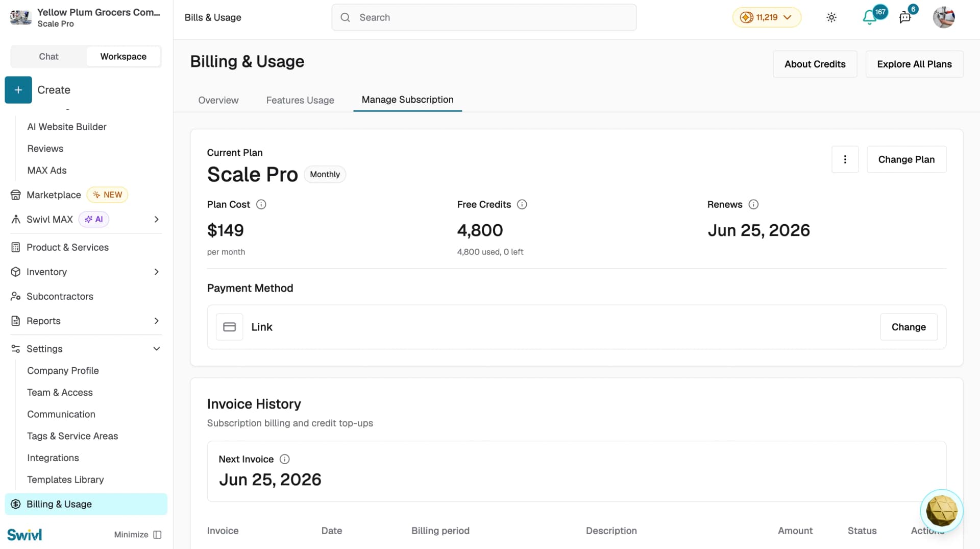
Task: Switch to the Chat tab
Action: (x=48, y=56)
